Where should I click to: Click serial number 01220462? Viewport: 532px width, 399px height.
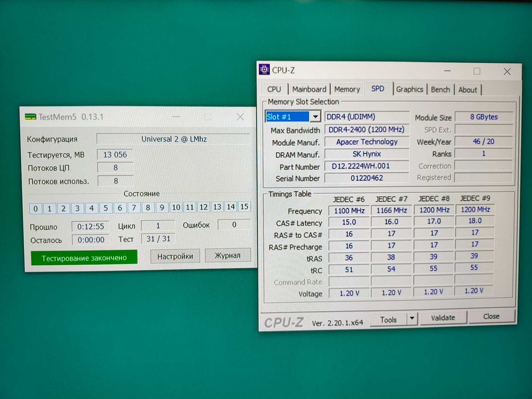tap(367, 178)
